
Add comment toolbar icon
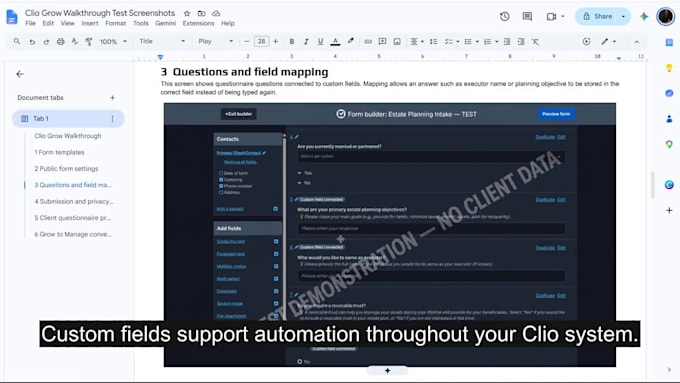382,42
